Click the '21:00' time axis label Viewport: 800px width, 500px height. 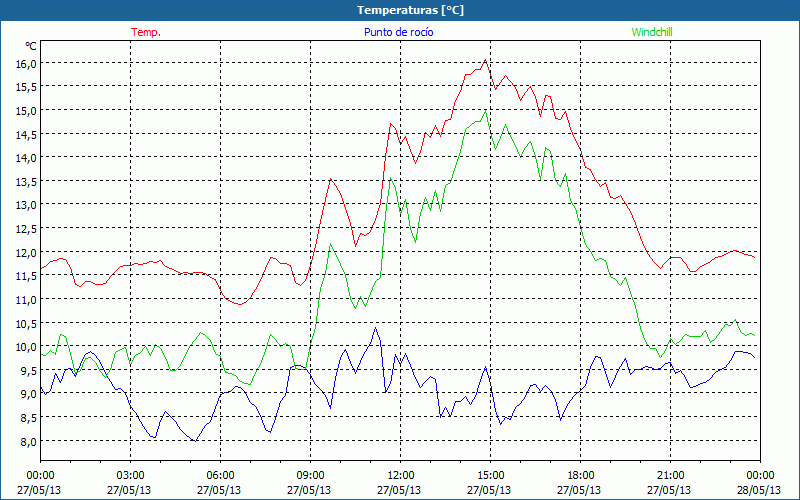coord(670,475)
